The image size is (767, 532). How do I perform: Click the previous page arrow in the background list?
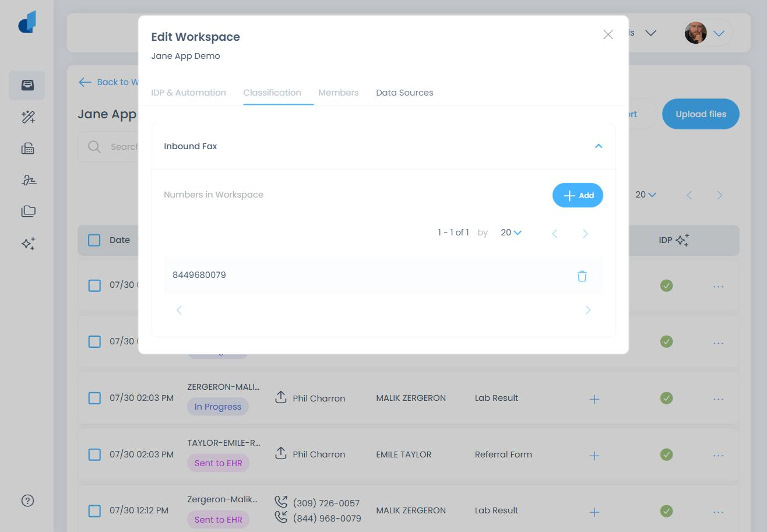689,196
